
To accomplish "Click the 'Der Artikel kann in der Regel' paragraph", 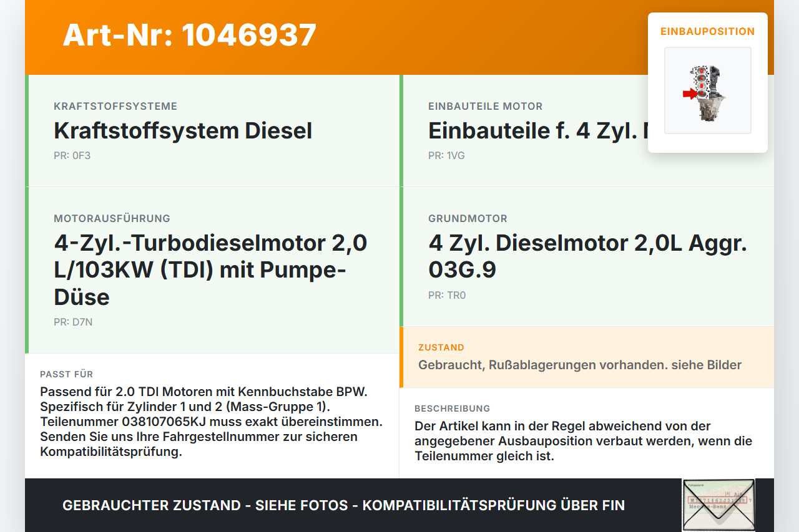I will (584, 441).
